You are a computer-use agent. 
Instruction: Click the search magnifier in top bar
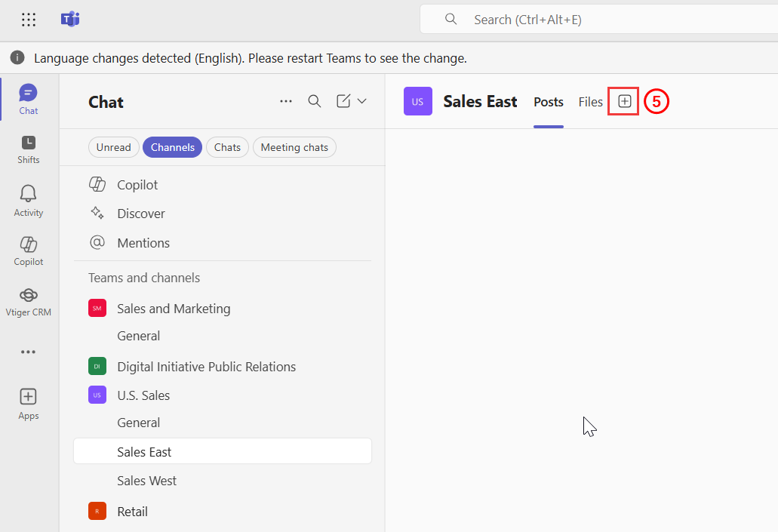(x=451, y=20)
